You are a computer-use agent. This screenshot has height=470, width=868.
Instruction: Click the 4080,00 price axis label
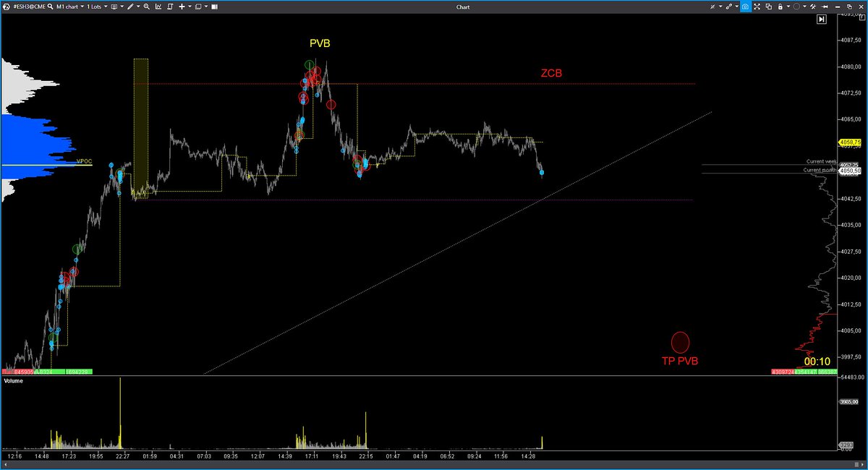pos(851,67)
